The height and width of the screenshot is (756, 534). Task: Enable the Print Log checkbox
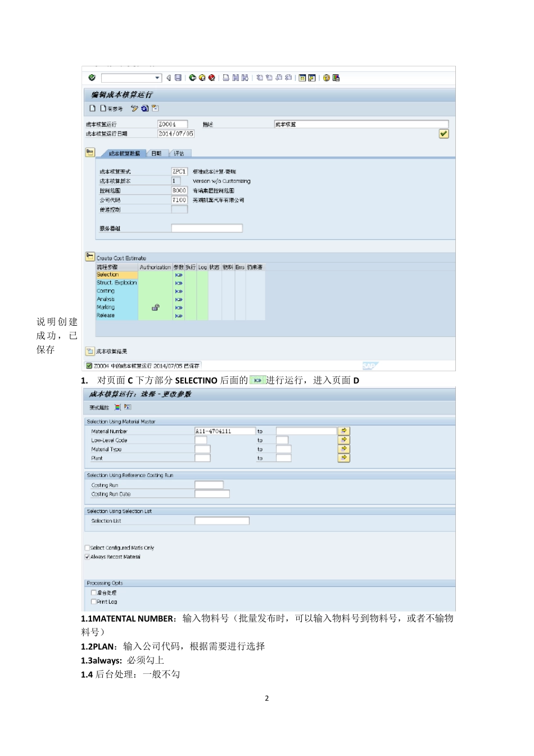click(94, 601)
